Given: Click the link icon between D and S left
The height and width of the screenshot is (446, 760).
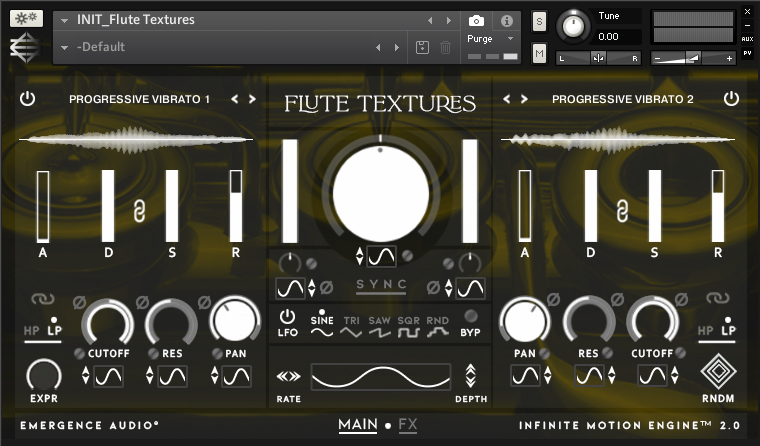Looking at the screenshot, I should (139, 210).
